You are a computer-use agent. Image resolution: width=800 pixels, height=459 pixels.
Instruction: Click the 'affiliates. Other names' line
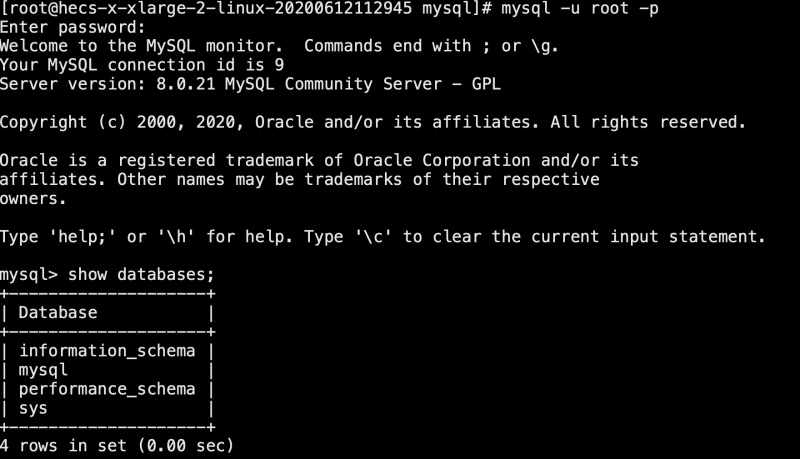coord(300,180)
